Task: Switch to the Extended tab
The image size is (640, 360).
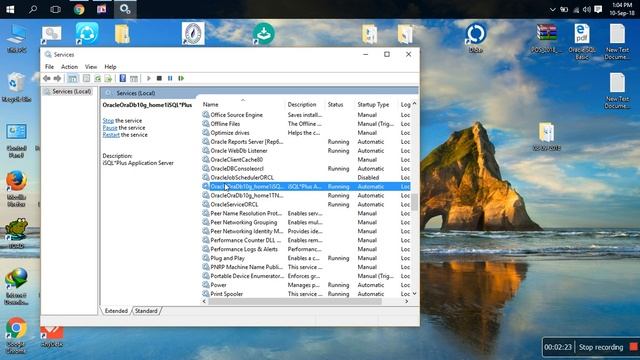Action: [116, 311]
